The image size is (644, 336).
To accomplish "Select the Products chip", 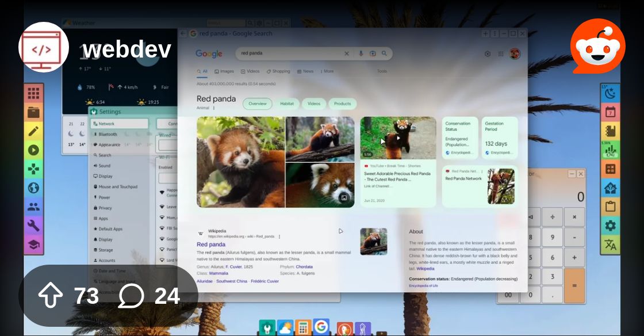I will coord(342,104).
